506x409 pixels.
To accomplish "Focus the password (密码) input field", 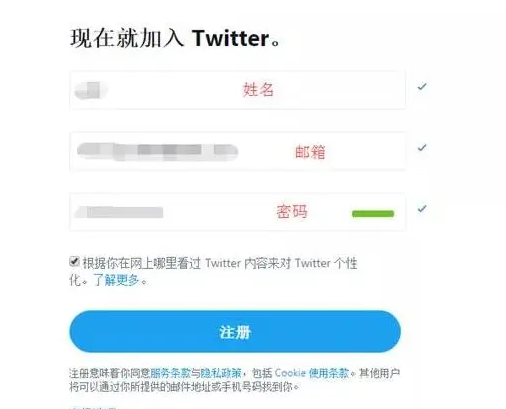I will tap(238, 212).
